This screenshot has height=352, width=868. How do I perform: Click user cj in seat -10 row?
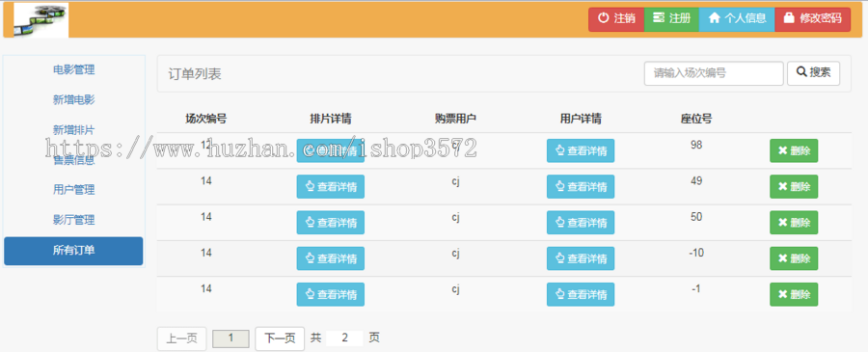tap(455, 253)
